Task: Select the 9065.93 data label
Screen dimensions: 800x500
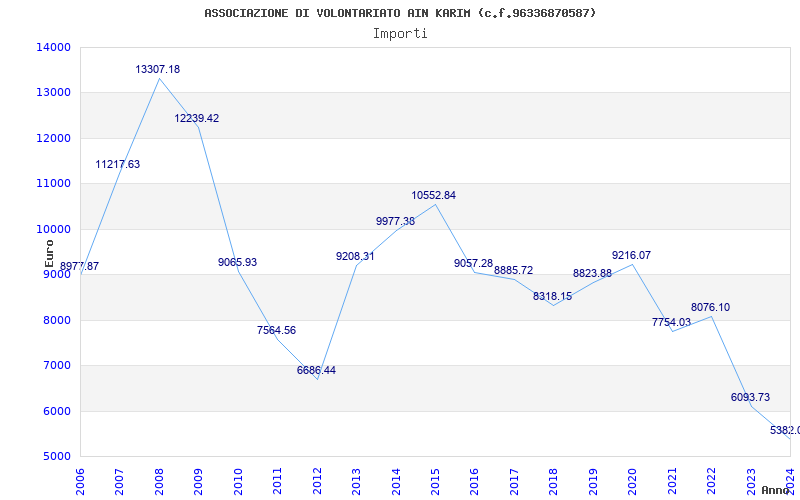Action: pos(237,262)
